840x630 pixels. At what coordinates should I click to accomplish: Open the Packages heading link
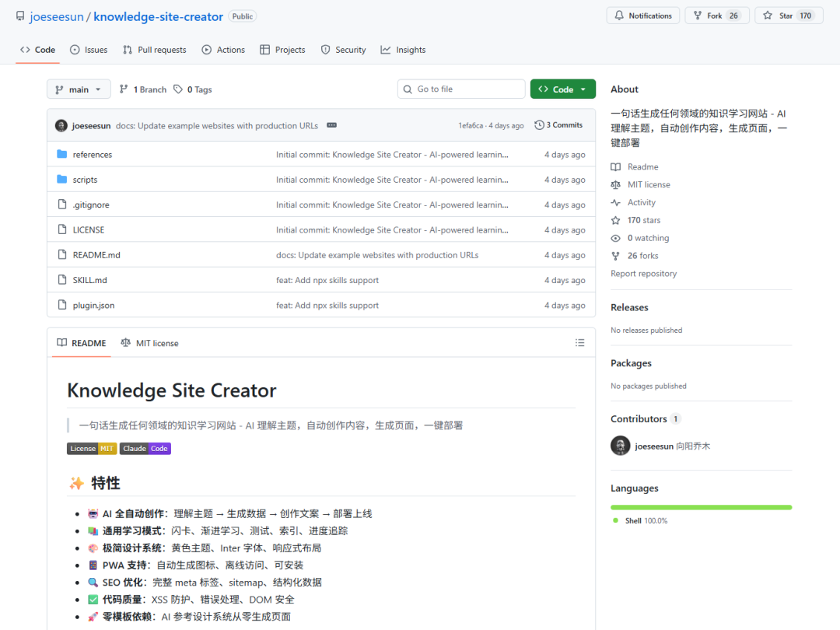click(x=631, y=363)
